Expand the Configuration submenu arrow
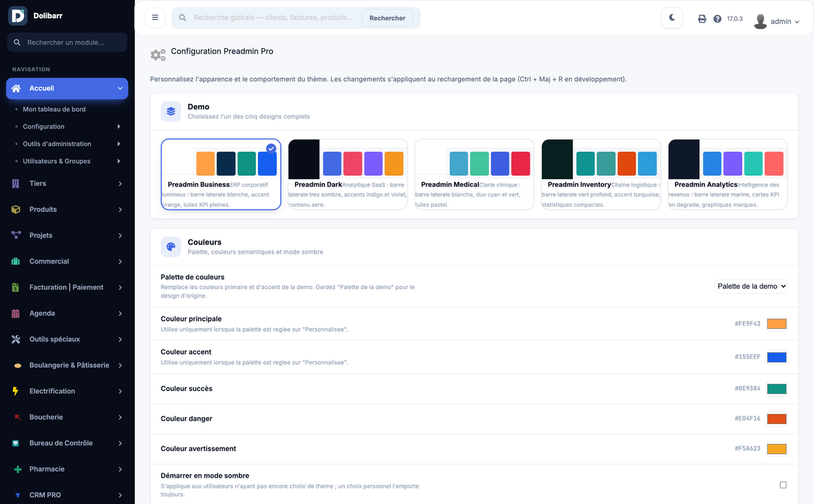The image size is (814, 504). tap(119, 127)
